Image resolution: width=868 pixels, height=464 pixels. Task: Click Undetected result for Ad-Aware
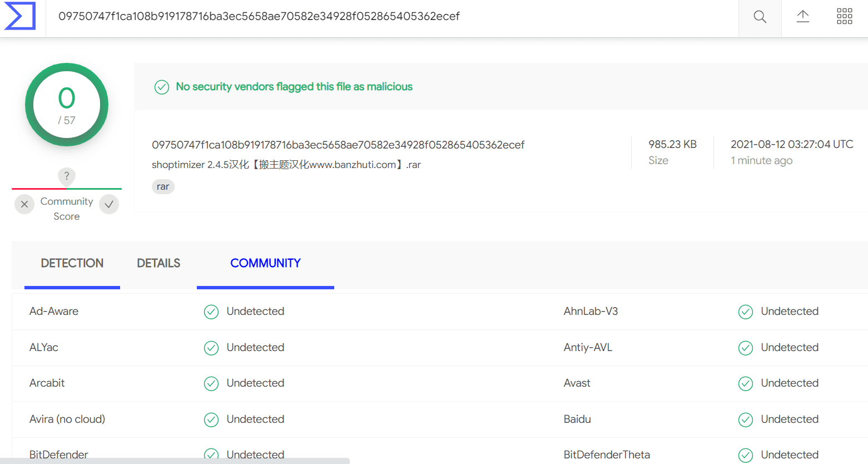tap(255, 311)
